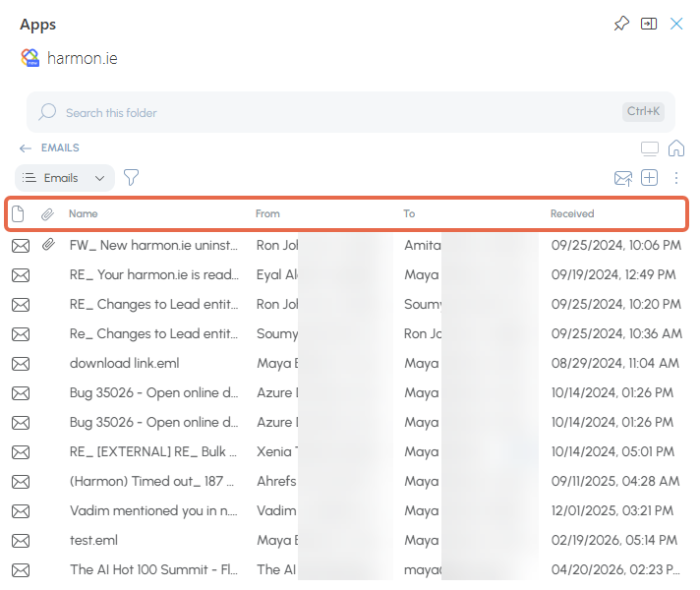Viewport: 700px width, 590px height.
Task: Open email FW_ New harmon.ie uninst...
Action: pyautogui.click(x=153, y=245)
